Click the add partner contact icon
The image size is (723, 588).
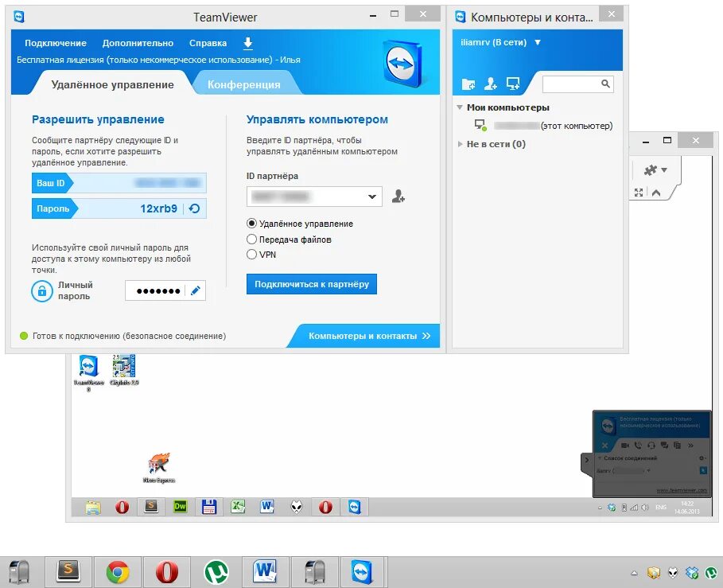tap(398, 197)
